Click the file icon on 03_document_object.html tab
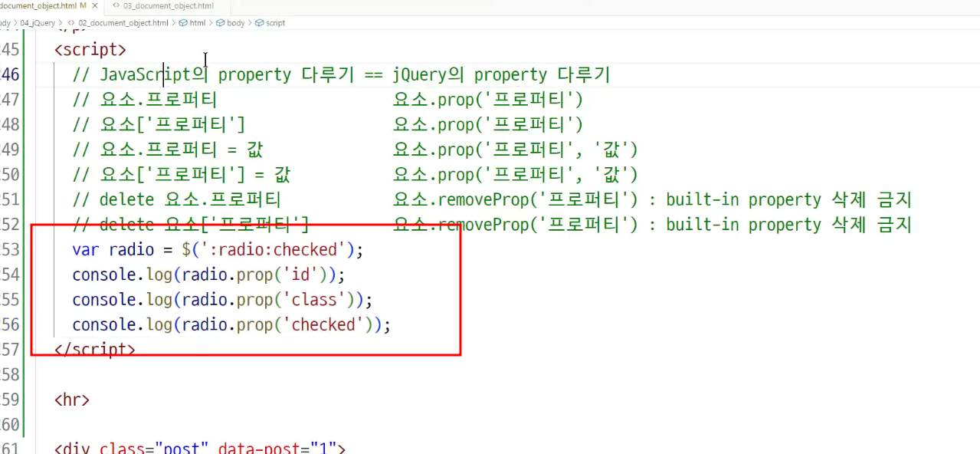Screen dimensions: 980x454 (116, 5)
